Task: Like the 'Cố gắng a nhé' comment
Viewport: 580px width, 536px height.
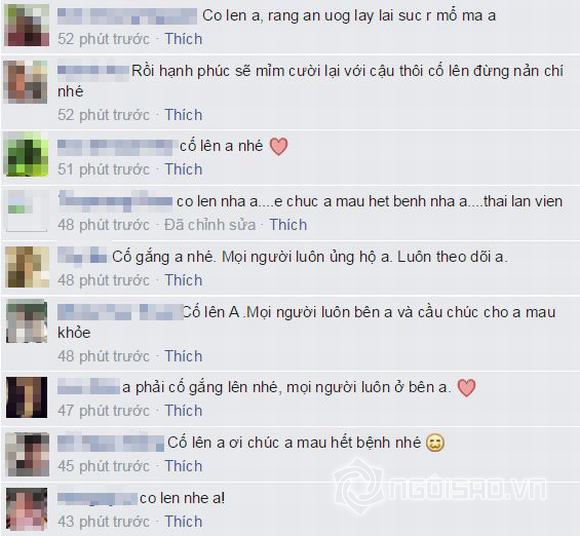Action: coord(183,280)
